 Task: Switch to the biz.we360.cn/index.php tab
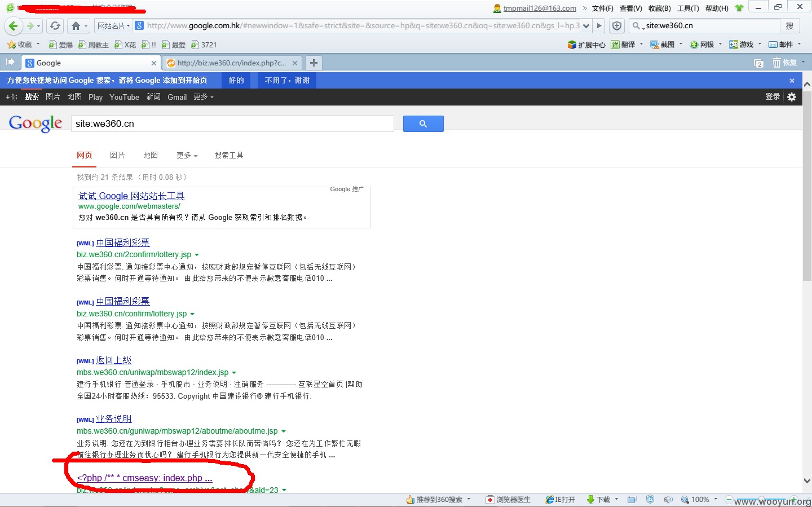click(231, 63)
